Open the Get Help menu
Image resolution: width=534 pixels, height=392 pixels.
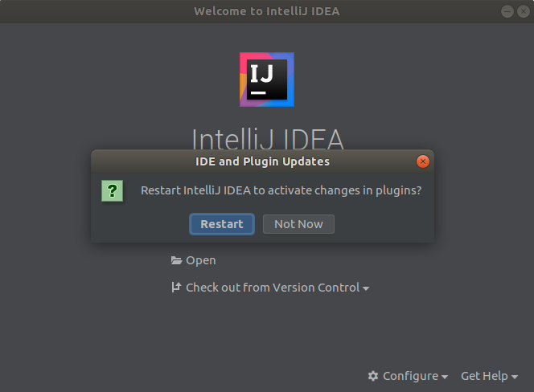click(484, 376)
